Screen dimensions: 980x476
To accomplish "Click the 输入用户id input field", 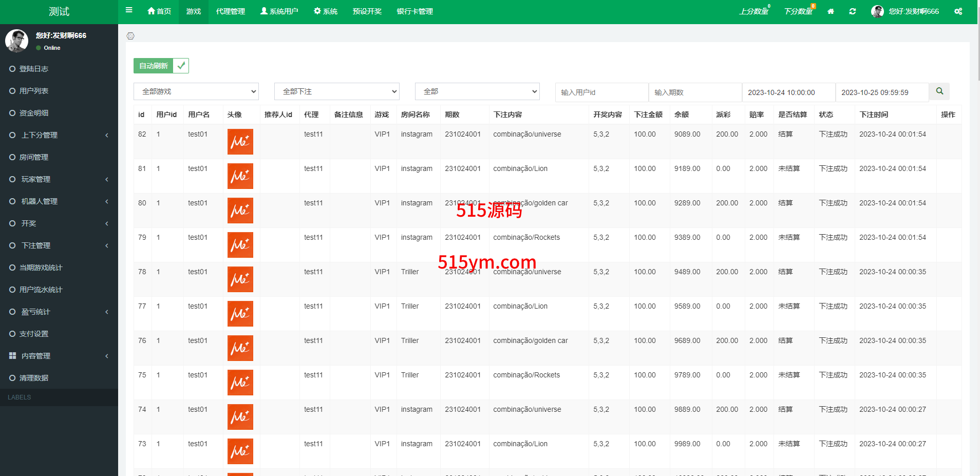I will (x=601, y=92).
